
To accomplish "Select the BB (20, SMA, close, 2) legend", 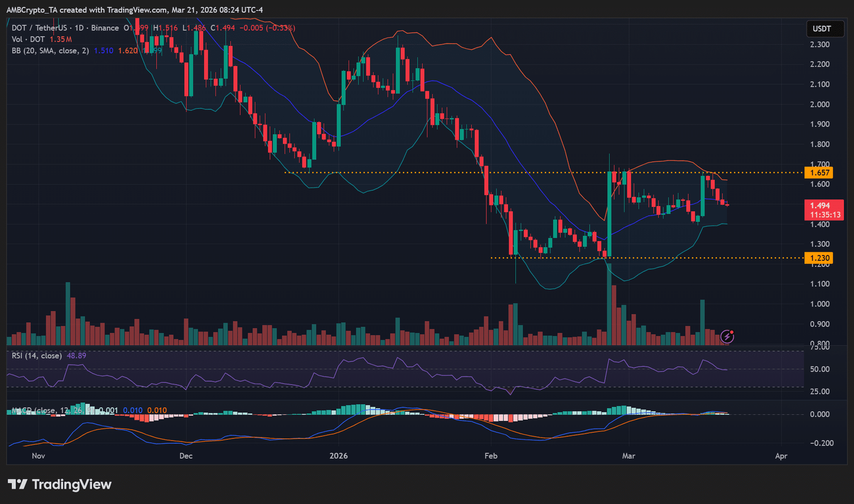I will tap(50, 51).
